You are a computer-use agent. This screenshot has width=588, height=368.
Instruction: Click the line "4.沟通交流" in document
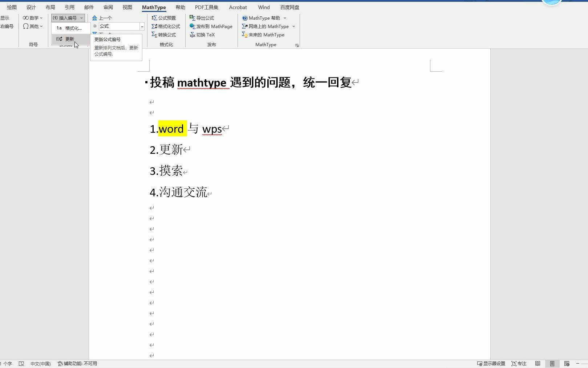[178, 192]
